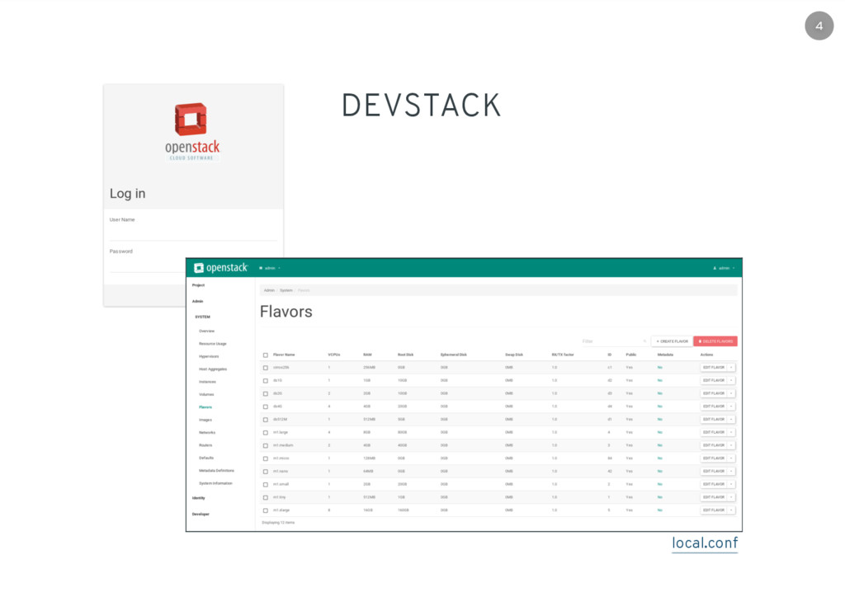Open Host Aggregates in the sidebar

(213, 369)
